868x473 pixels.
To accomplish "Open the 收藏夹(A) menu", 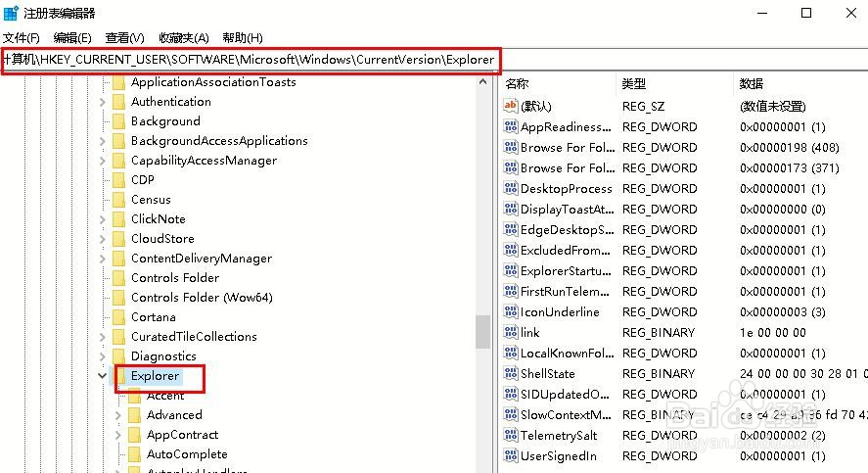I will [184, 37].
